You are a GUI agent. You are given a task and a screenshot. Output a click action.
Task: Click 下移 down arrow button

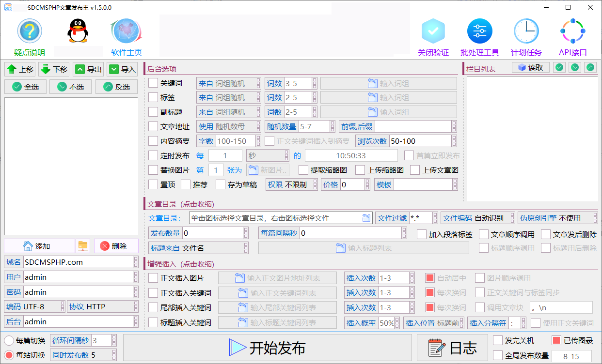click(54, 69)
